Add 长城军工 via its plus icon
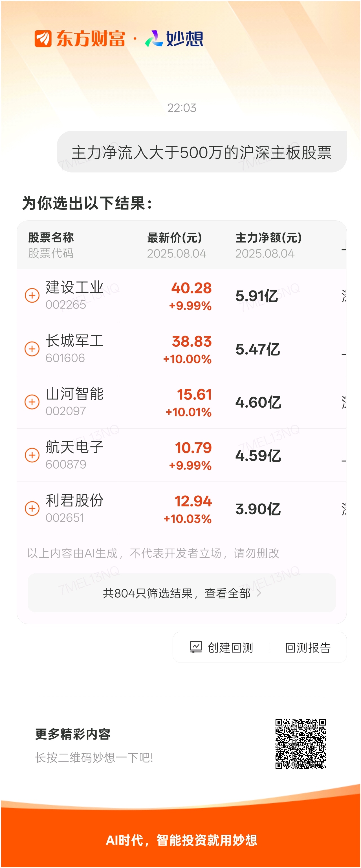 pyautogui.click(x=32, y=349)
